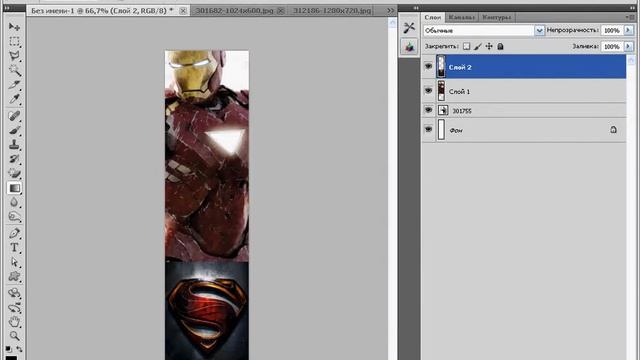
Task: Toggle lock image pixels brush icon
Action: pyautogui.click(x=478, y=47)
